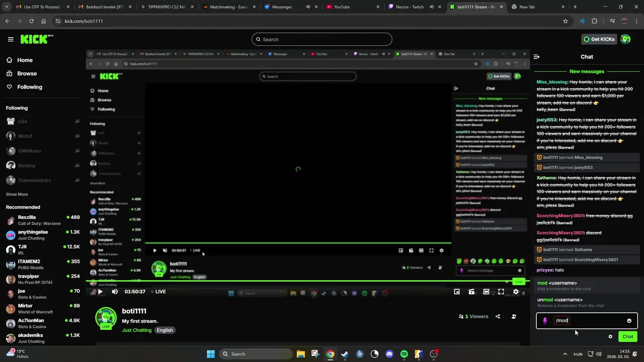Open the Kick user avatar menu
644x362 pixels.
[625, 39]
